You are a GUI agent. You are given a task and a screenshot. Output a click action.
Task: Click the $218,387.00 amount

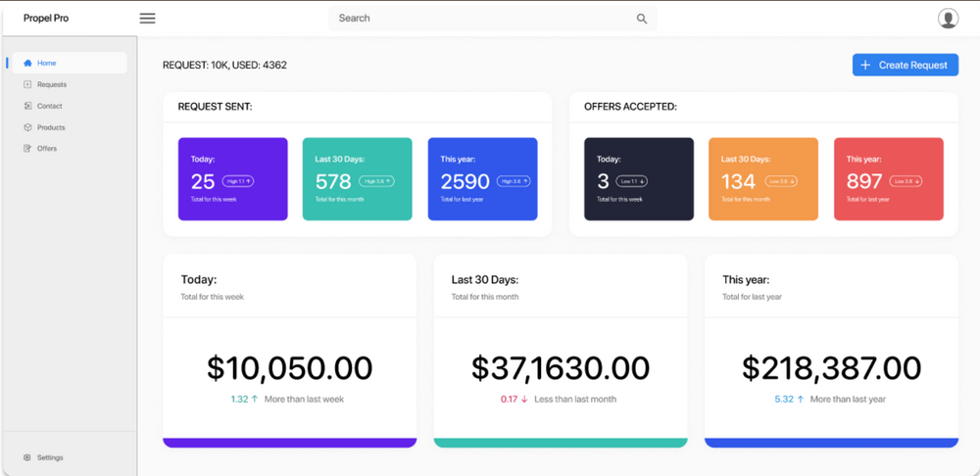831,368
